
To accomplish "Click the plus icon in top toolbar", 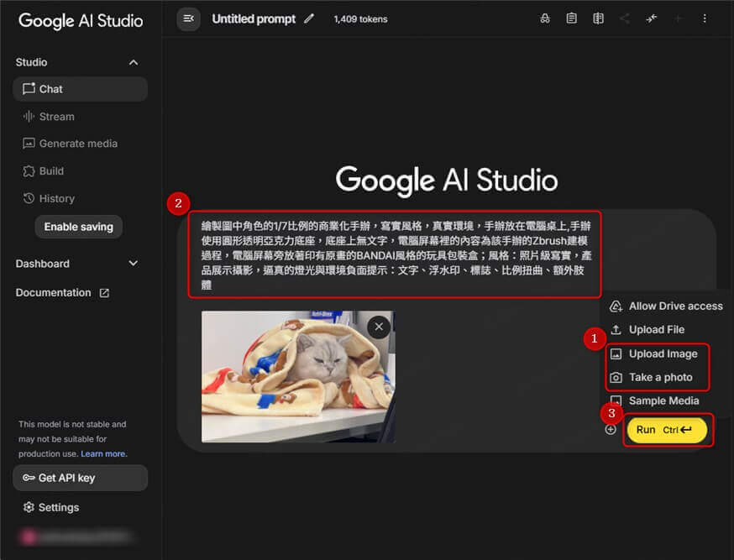I will point(678,18).
